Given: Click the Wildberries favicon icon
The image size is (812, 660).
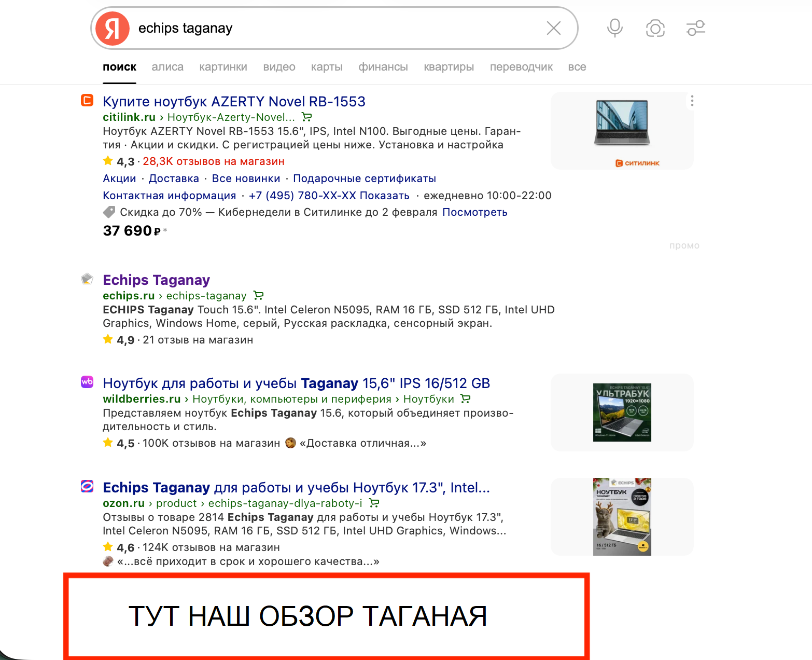Looking at the screenshot, I should click(87, 382).
